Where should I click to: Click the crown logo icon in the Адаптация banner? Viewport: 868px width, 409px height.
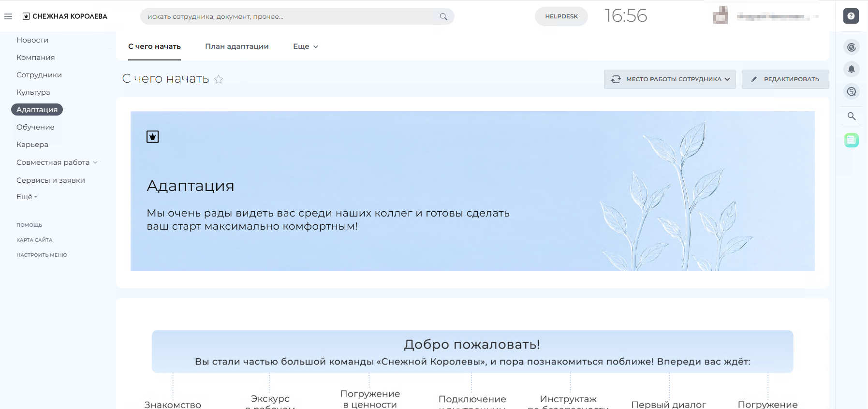153,137
